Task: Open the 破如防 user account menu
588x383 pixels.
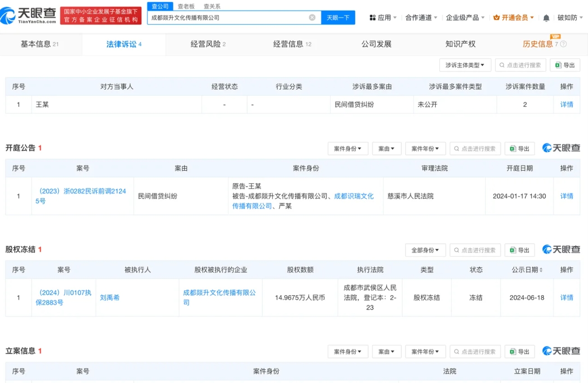Action: point(570,18)
